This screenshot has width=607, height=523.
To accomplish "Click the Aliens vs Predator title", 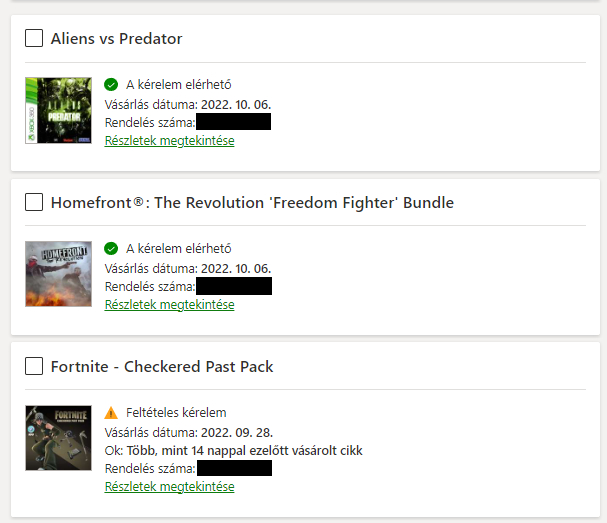I will click(x=116, y=39).
